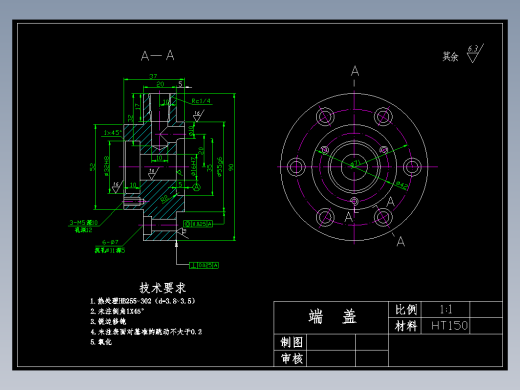Screen dimensions: 520x390
Task: Click the 3-M5 hole annotation
Action: (x=83, y=226)
